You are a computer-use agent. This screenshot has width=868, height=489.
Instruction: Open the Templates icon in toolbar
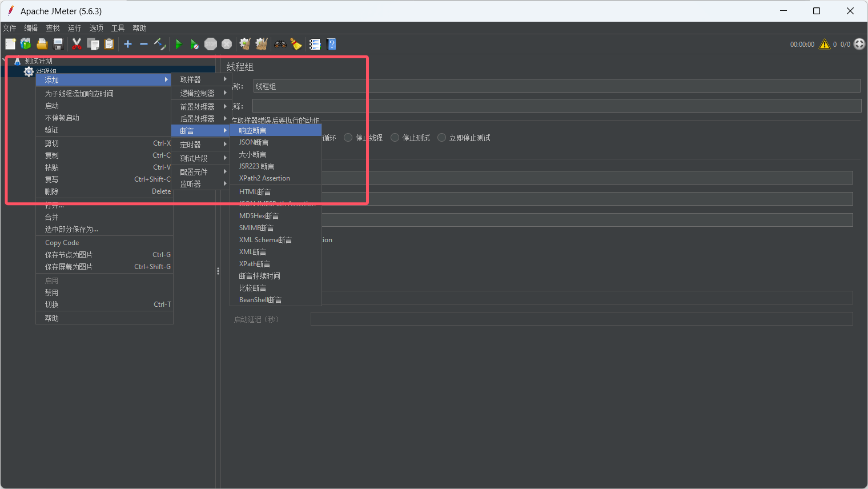(x=26, y=44)
